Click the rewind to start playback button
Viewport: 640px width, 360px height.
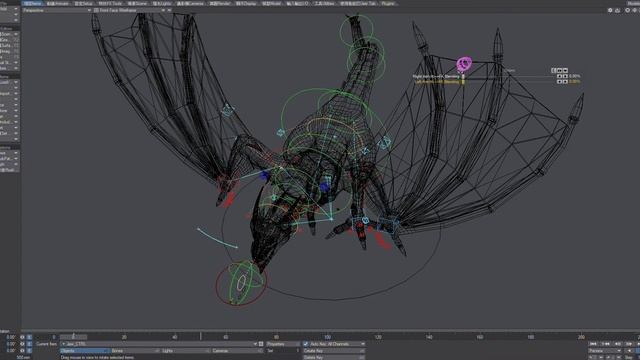tap(593, 344)
